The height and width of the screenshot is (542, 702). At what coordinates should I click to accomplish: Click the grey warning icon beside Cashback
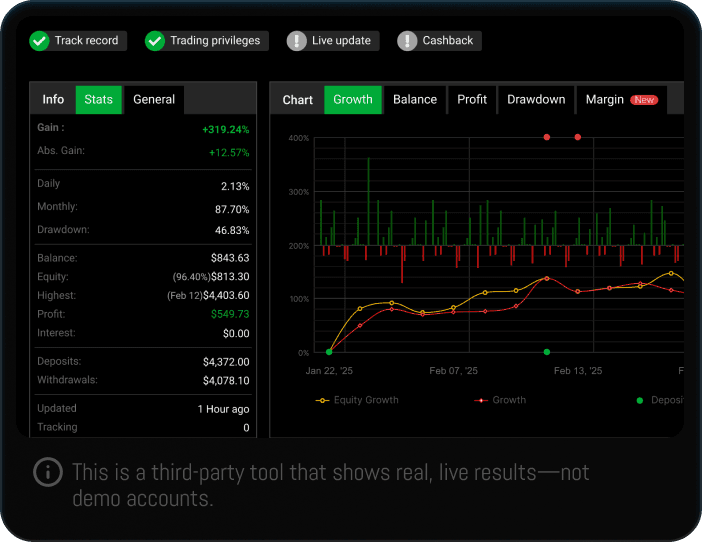tap(407, 41)
